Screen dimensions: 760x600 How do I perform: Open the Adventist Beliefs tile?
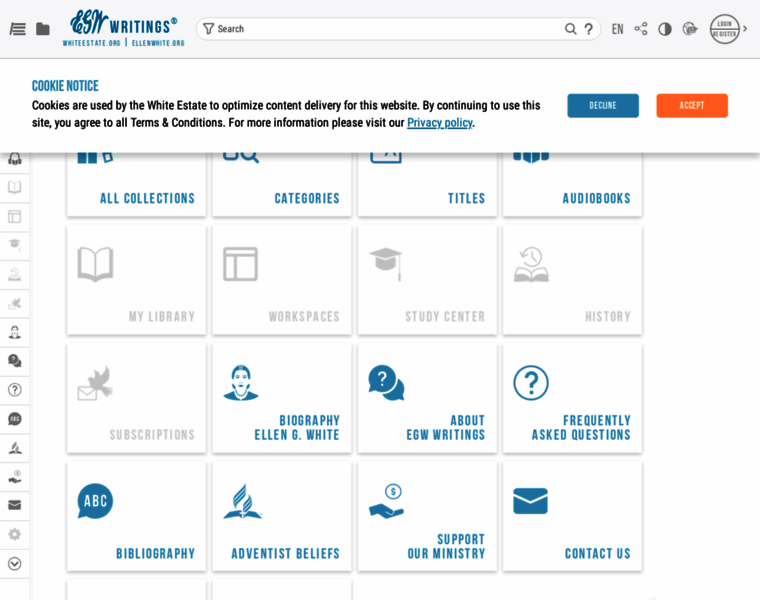(282, 516)
